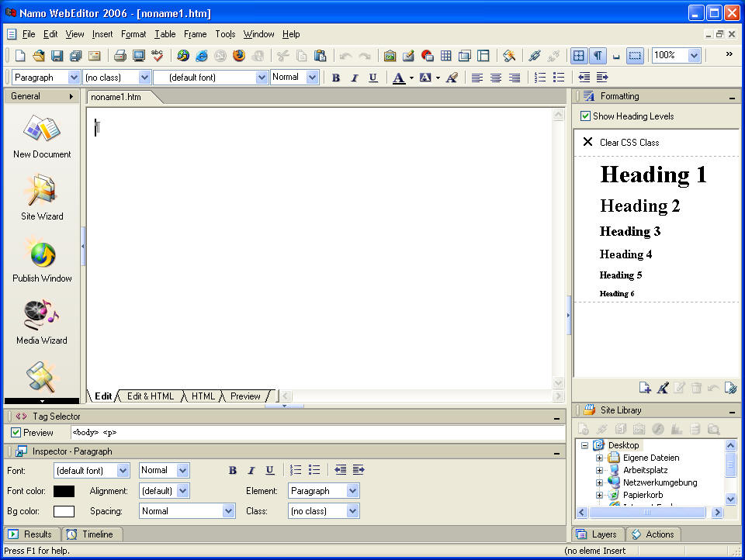Open Inspector Element dropdown

352,491
